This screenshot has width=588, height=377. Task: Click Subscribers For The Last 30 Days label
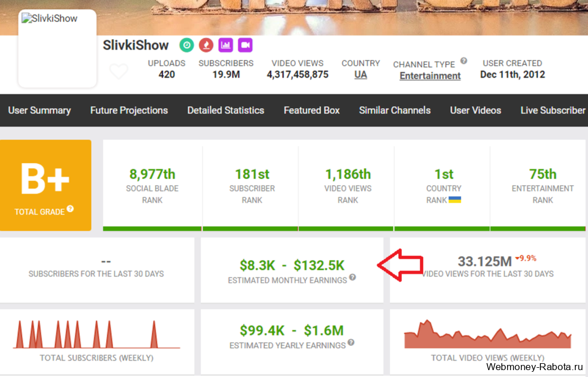tap(96, 274)
